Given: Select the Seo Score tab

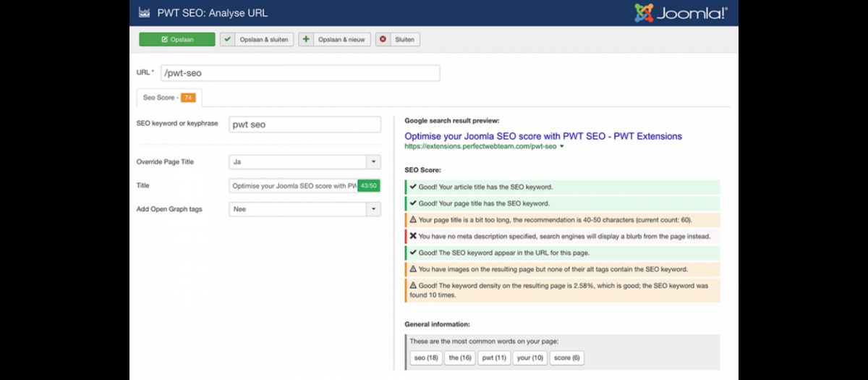Looking at the screenshot, I should (x=169, y=98).
